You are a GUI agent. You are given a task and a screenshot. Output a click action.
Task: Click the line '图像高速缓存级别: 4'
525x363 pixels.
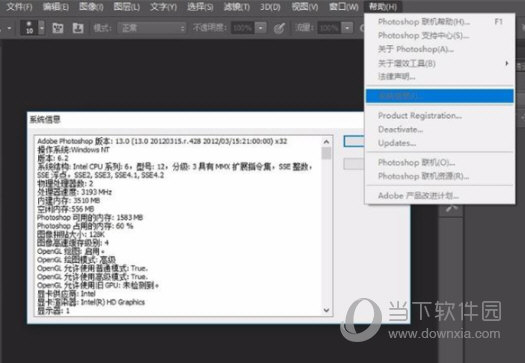pyautogui.click(x=73, y=243)
